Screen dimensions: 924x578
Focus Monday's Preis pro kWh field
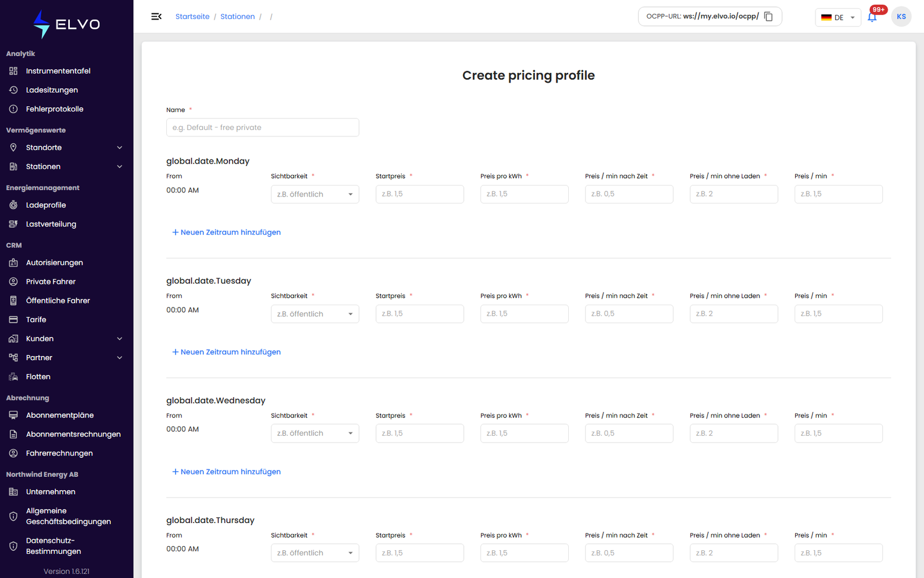tap(524, 194)
